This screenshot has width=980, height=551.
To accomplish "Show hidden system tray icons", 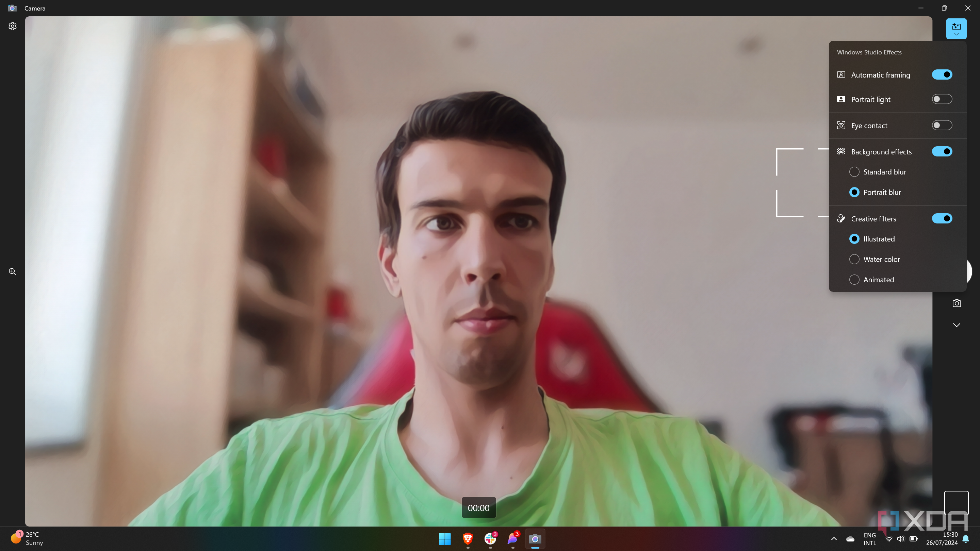I will pyautogui.click(x=834, y=539).
